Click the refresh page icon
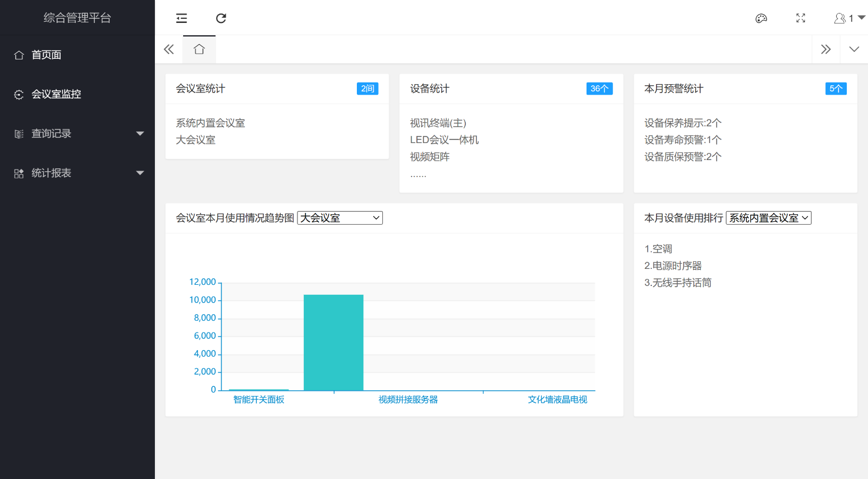 pyautogui.click(x=221, y=18)
